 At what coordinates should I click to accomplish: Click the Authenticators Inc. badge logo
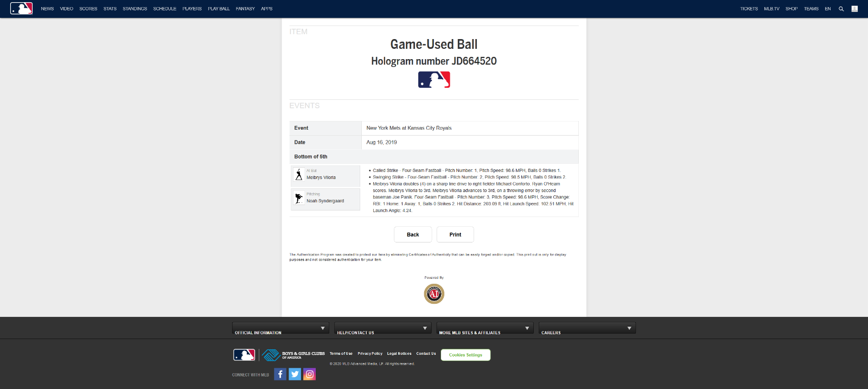click(434, 294)
